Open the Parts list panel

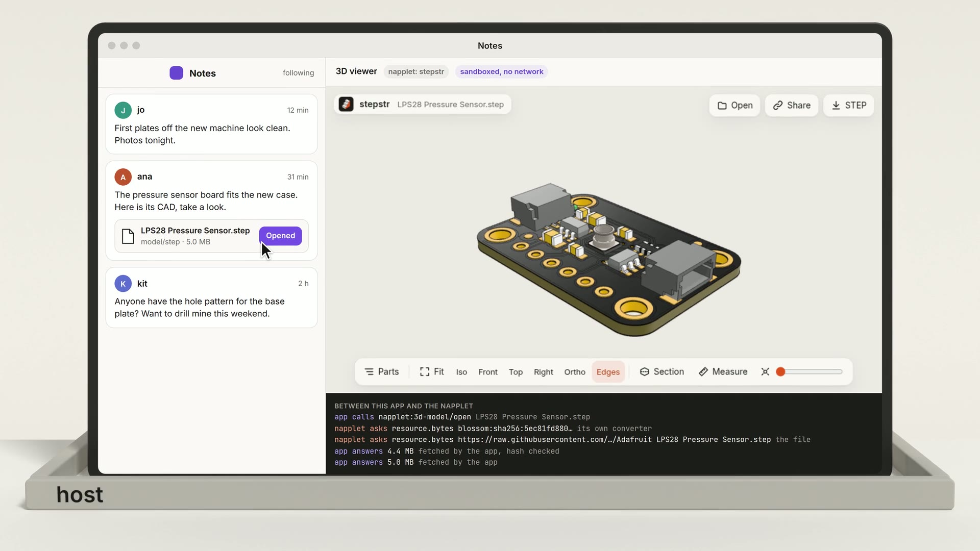tap(382, 372)
